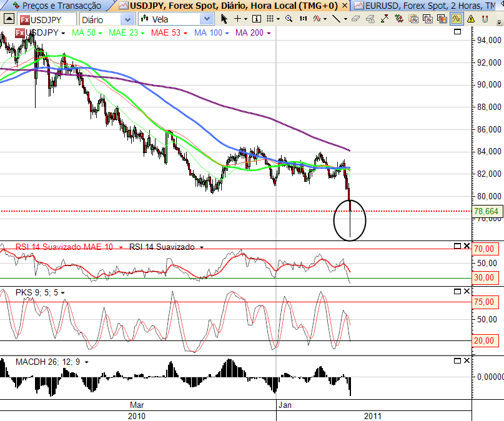Open the MA 200 indicator menu
Image resolution: width=504 pixels, height=421 pixels.
point(269,33)
